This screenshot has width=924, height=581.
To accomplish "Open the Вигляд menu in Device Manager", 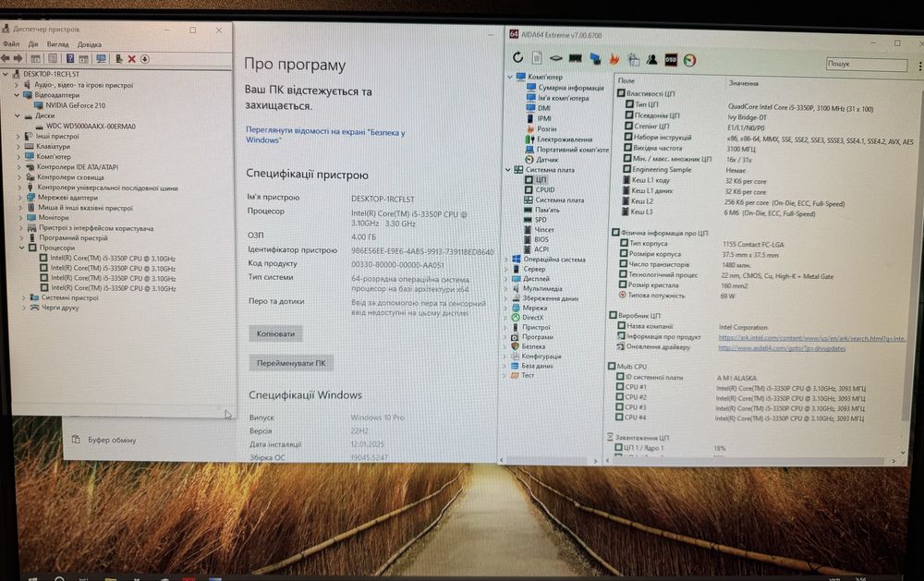I will pos(57,44).
